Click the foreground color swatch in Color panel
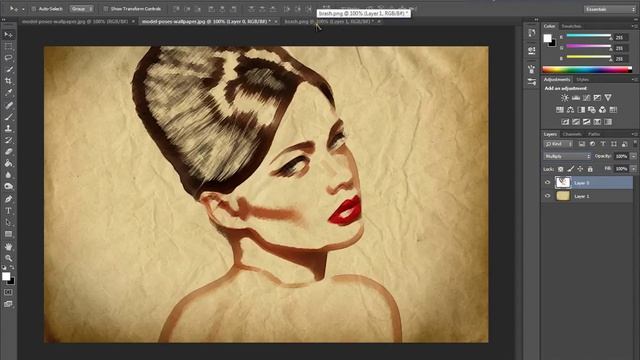This screenshot has width=640, height=360. tap(547, 38)
